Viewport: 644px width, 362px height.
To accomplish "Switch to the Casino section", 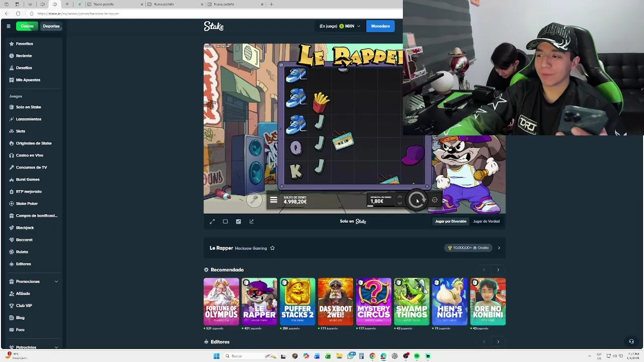I will [27, 26].
